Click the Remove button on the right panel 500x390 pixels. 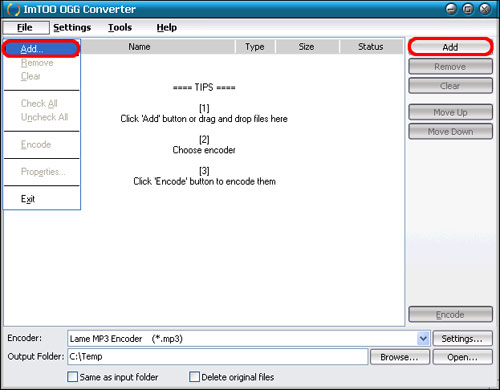pos(450,67)
